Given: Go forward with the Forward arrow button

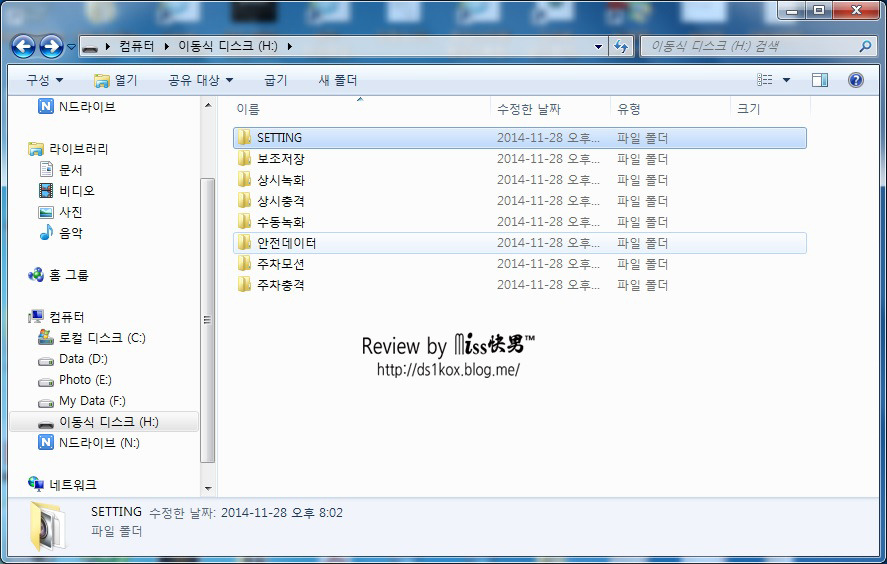Looking at the screenshot, I should click(x=51, y=46).
